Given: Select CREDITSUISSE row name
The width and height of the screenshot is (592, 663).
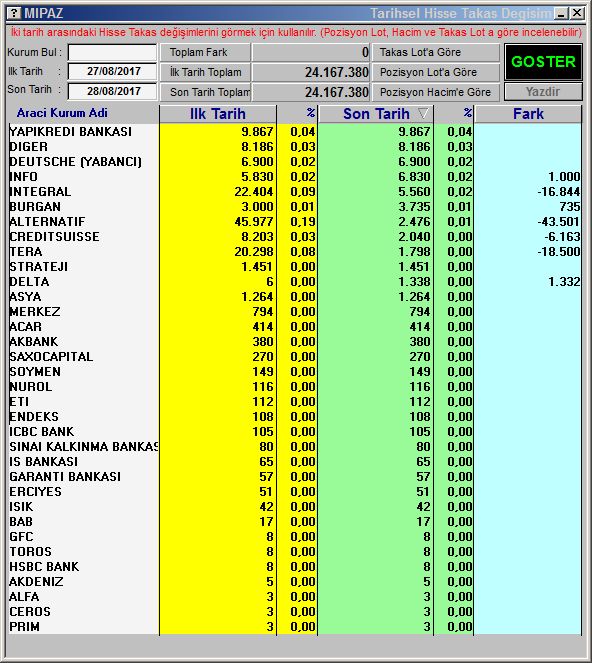Looking at the screenshot, I should coord(55,237).
